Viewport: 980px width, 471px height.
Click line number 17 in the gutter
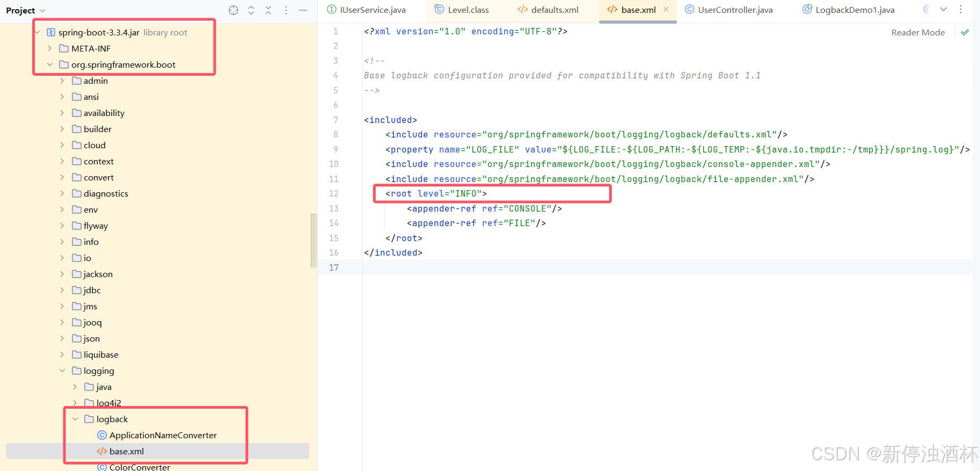pyautogui.click(x=334, y=267)
